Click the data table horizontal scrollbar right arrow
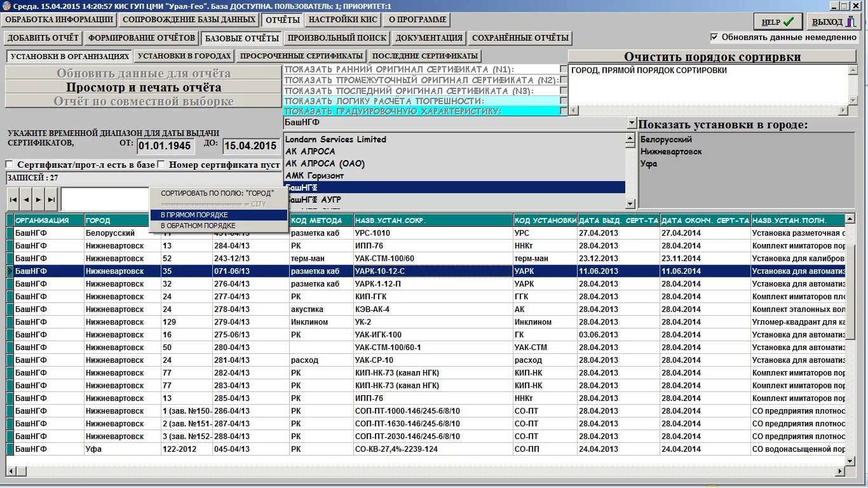868x488 pixels. tap(841, 471)
